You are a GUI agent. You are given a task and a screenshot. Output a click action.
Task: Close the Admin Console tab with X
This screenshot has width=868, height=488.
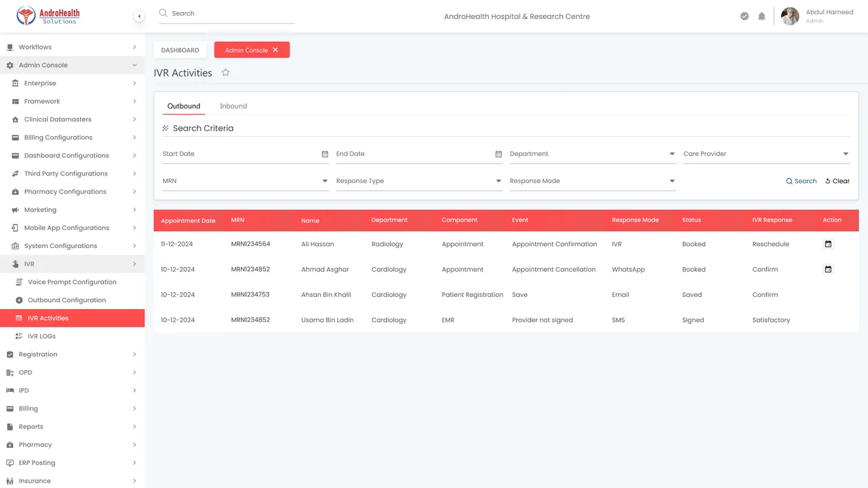point(275,50)
